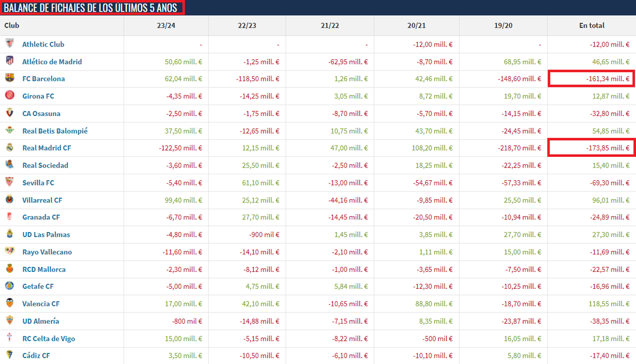Open the Real Sociedad club link

45,165
